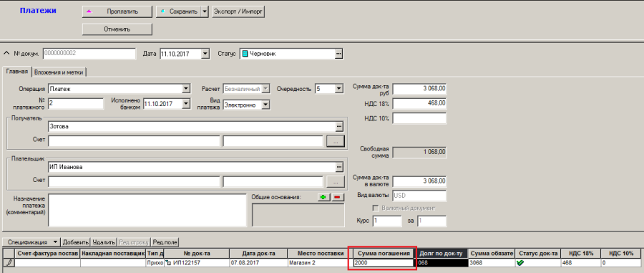Remove common basis with red minus icon
Image resolution: width=644 pixels, height=273 pixels.
pyautogui.click(x=338, y=197)
